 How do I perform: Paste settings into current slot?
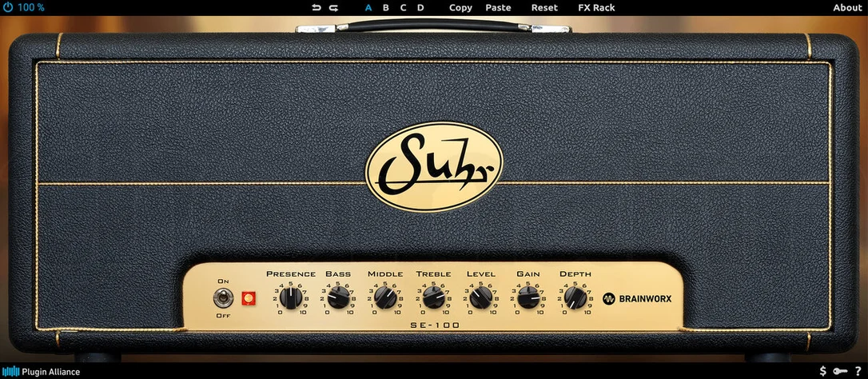click(498, 8)
